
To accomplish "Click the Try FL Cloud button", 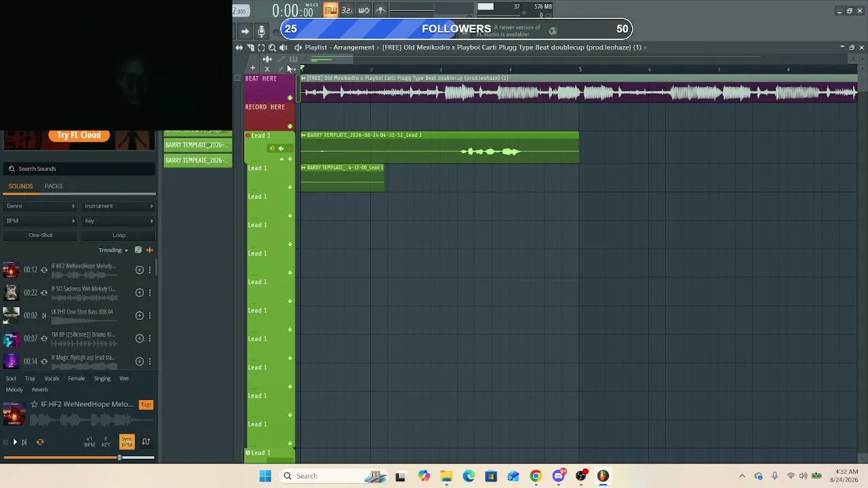I will click(x=79, y=136).
